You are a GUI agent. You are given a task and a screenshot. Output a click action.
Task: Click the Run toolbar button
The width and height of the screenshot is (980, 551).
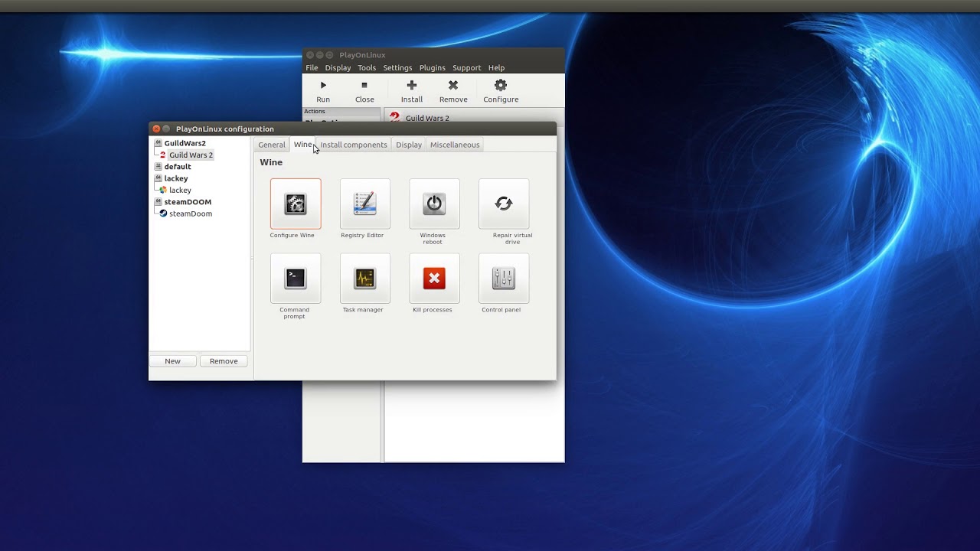[323, 91]
